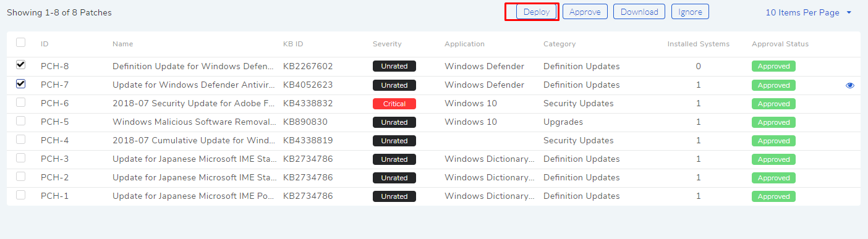Image resolution: width=868 pixels, height=239 pixels.
Task: Click the Deploy button
Action: (x=536, y=12)
